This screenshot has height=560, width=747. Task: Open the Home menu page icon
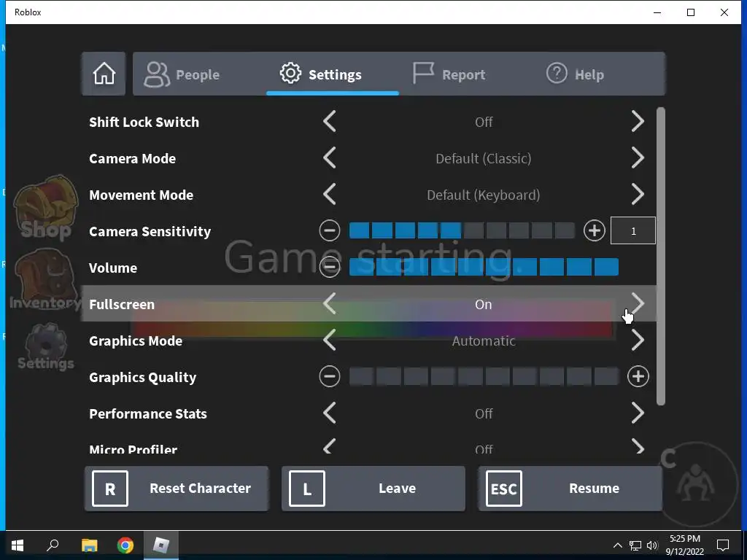[104, 74]
